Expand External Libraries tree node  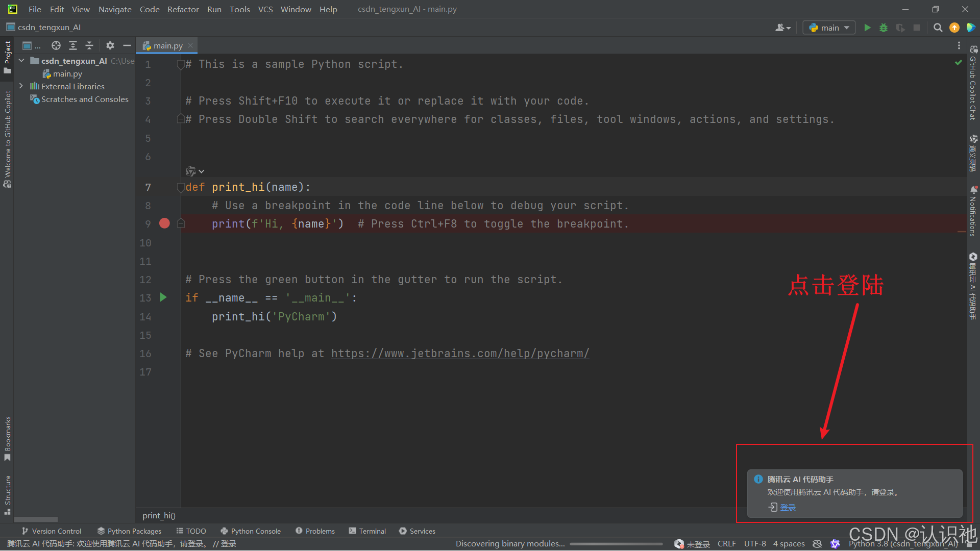(x=21, y=86)
